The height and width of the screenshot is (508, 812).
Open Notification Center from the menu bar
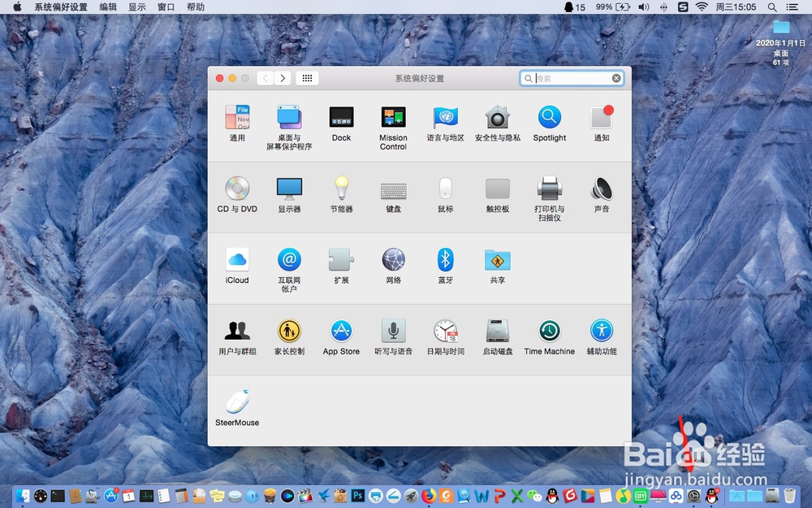792,7
